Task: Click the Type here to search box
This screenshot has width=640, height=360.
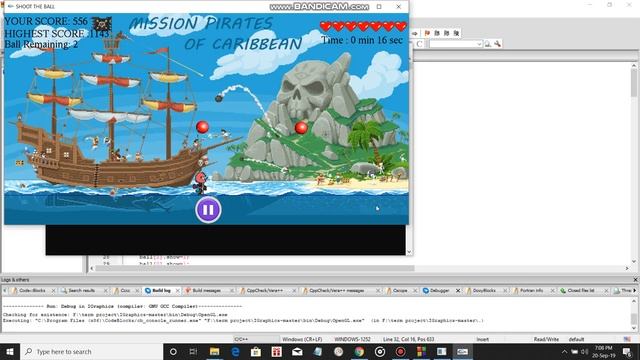Action: tap(91, 351)
